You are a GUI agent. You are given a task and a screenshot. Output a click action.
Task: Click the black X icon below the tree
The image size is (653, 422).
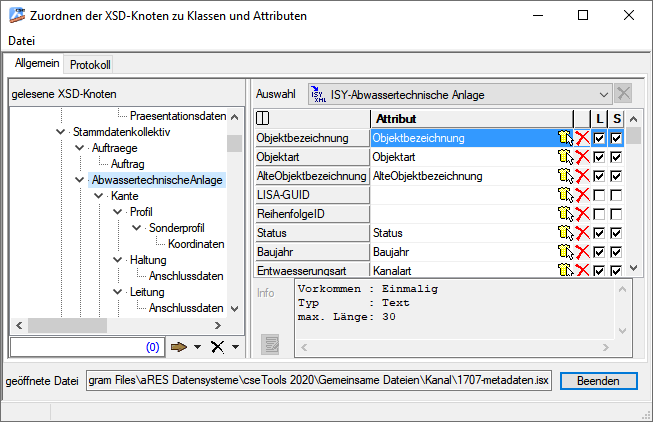(x=216, y=347)
